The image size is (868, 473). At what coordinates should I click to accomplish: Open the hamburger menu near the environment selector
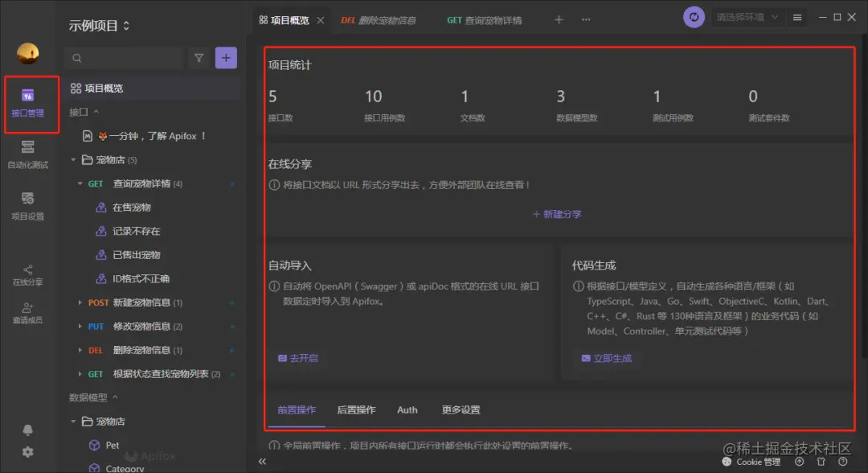click(798, 16)
